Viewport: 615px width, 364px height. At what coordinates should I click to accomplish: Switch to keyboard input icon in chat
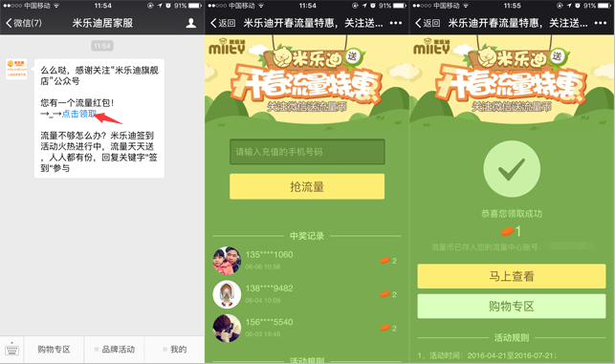11,349
